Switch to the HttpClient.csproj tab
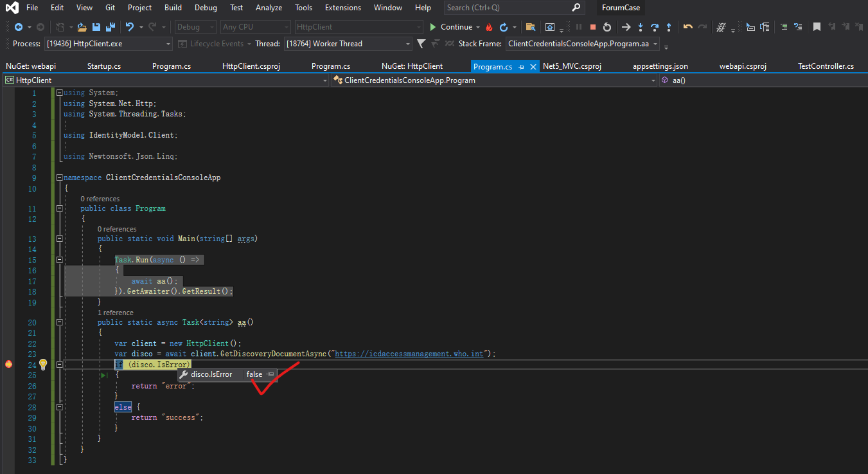Image resolution: width=868 pixels, height=474 pixels. pos(251,66)
